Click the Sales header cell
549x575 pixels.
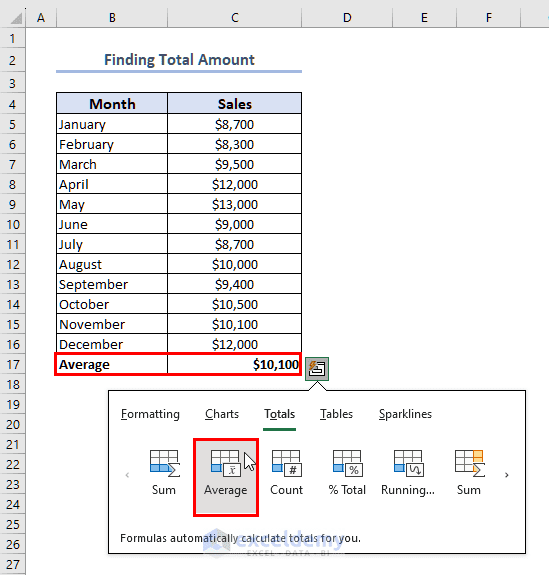point(235,104)
